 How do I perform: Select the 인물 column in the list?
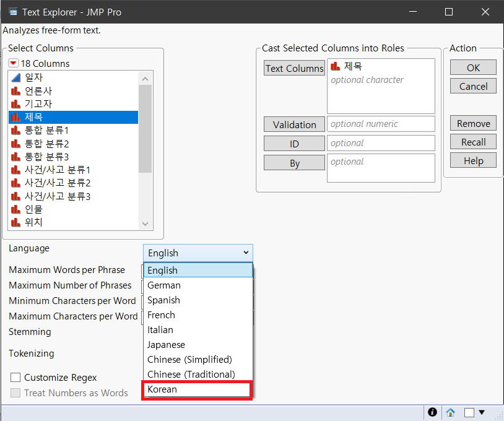coord(73,209)
